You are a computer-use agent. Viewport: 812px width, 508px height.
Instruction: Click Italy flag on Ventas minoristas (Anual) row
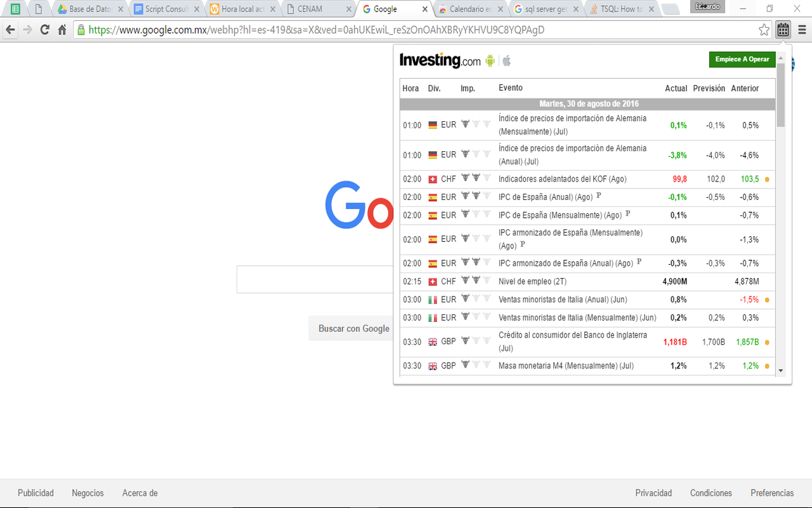pos(433,300)
